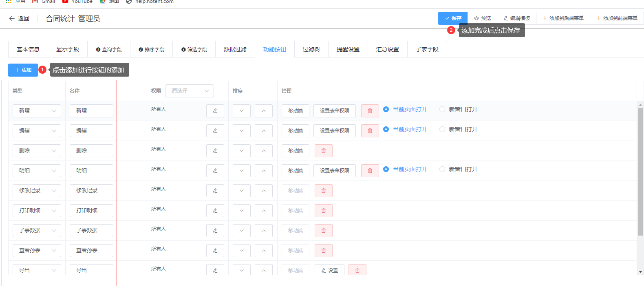Open the 汇总设置 tab
Viewport: 644px width, 291px height.
point(387,49)
